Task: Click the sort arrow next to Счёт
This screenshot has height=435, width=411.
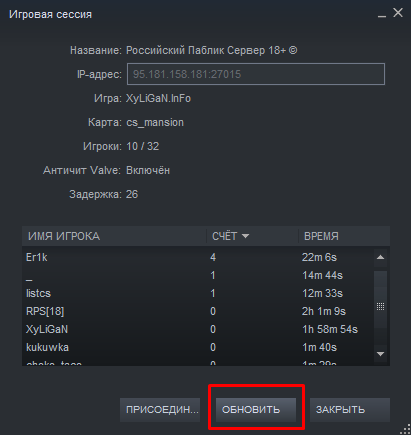Action: [245, 236]
